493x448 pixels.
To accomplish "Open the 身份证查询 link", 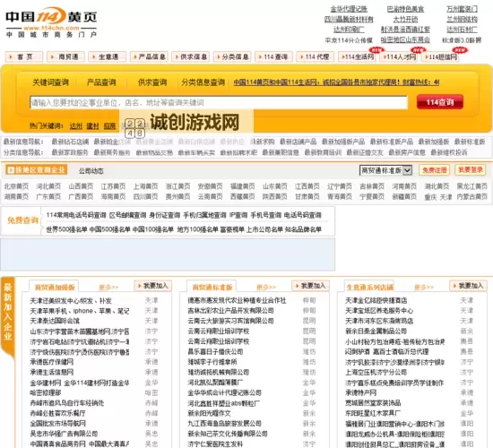I will (164, 215).
